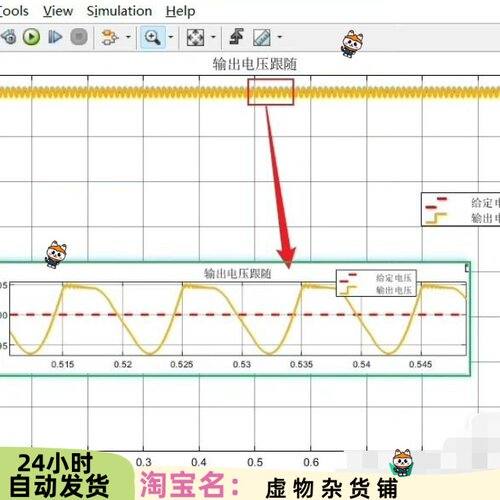The height and width of the screenshot is (500, 500).
Task: Enable the Cursor Measurements ruler icon
Action: (262, 37)
